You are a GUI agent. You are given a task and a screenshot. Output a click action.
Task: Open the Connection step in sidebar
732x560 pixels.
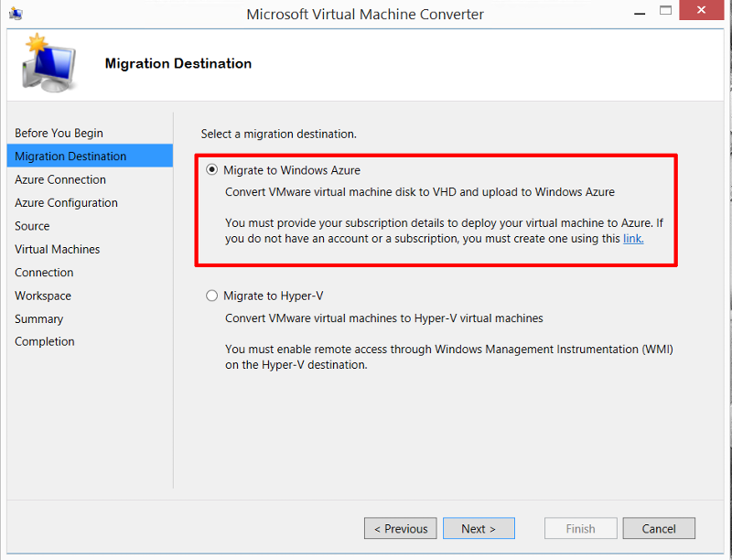pos(44,273)
